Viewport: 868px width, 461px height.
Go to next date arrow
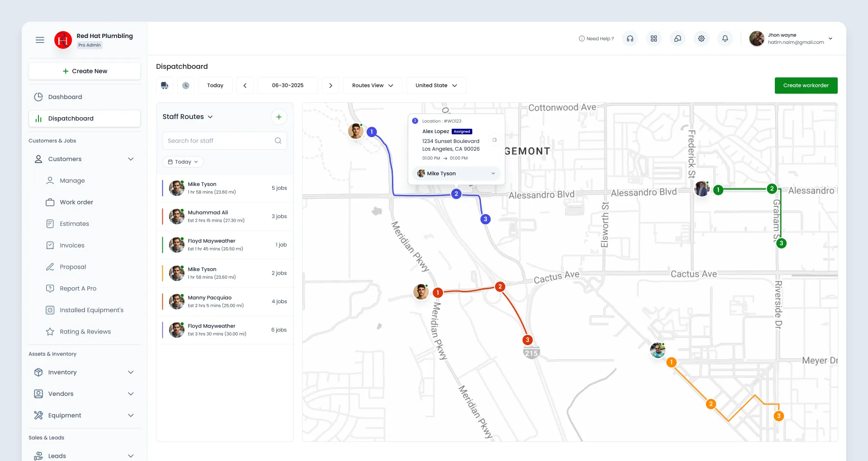(330, 86)
